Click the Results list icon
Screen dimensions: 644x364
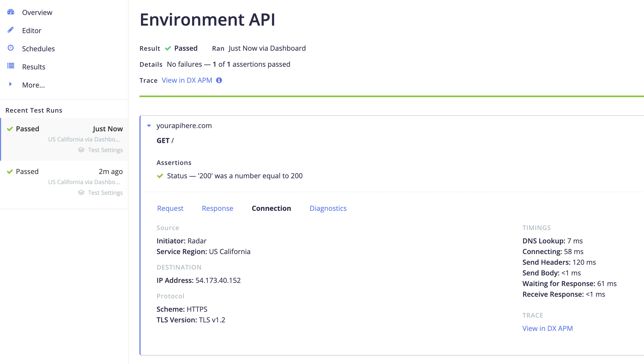click(11, 66)
